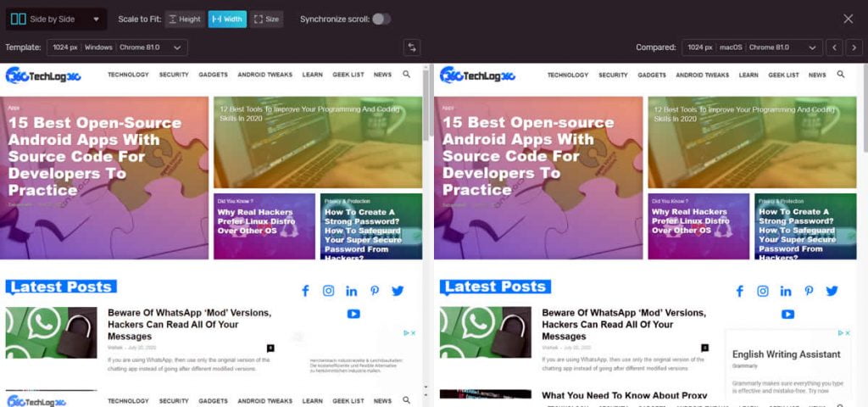Open the WhatsApp Mod article link in the left preview

tap(190, 325)
